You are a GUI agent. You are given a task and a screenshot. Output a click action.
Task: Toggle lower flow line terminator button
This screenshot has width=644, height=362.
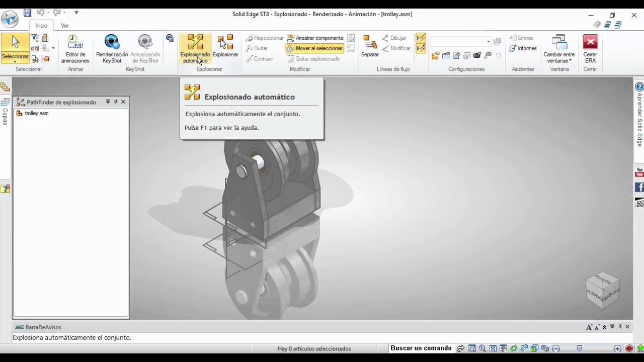click(x=421, y=48)
